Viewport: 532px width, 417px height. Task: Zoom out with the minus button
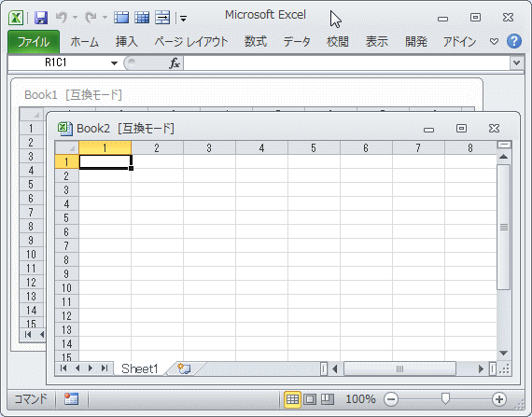click(391, 399)
